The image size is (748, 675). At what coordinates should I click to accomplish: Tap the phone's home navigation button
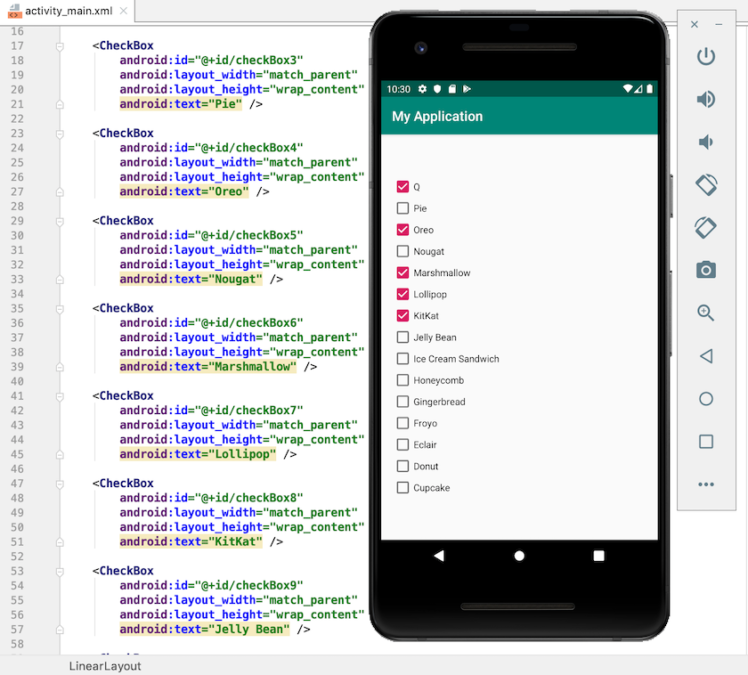519,556
